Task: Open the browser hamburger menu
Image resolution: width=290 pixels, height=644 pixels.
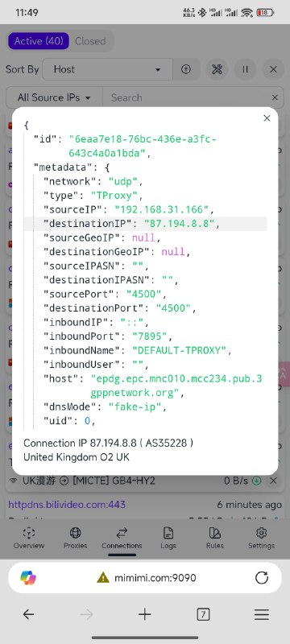Action: click(261, 614)
